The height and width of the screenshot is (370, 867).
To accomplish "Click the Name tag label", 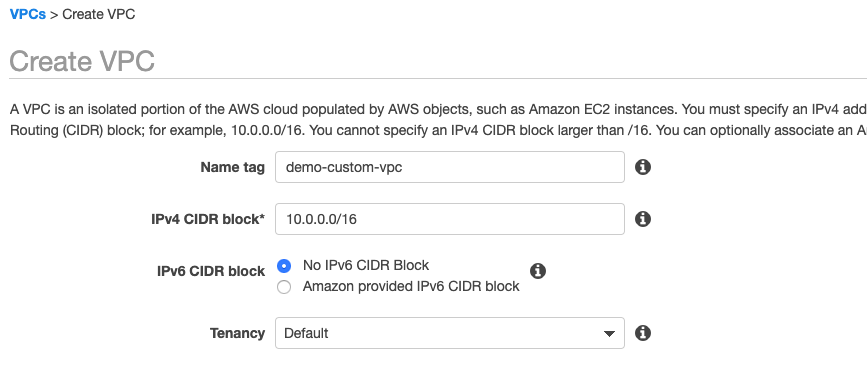I will [x=232, y=167].
